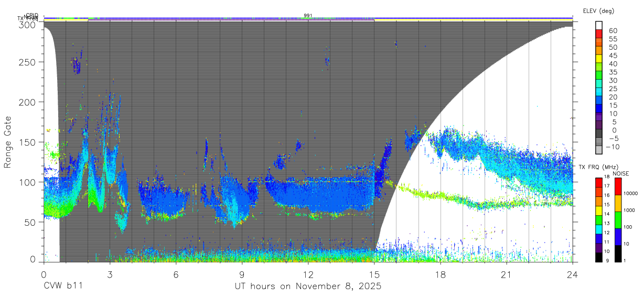Click the '14' label on TX FRQ scale

tap(607, 214)
